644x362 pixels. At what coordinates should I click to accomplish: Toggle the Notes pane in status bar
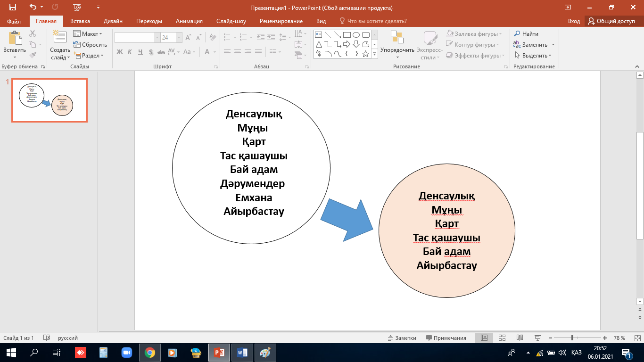402,338
